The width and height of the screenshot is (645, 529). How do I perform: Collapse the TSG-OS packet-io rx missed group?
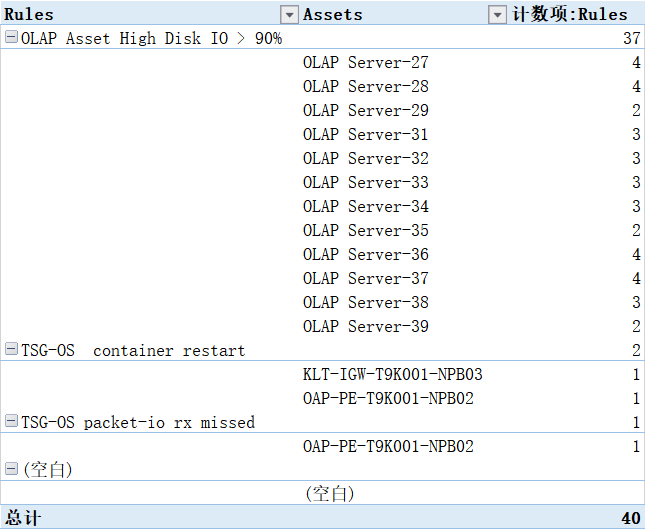(x=11, y=422)
